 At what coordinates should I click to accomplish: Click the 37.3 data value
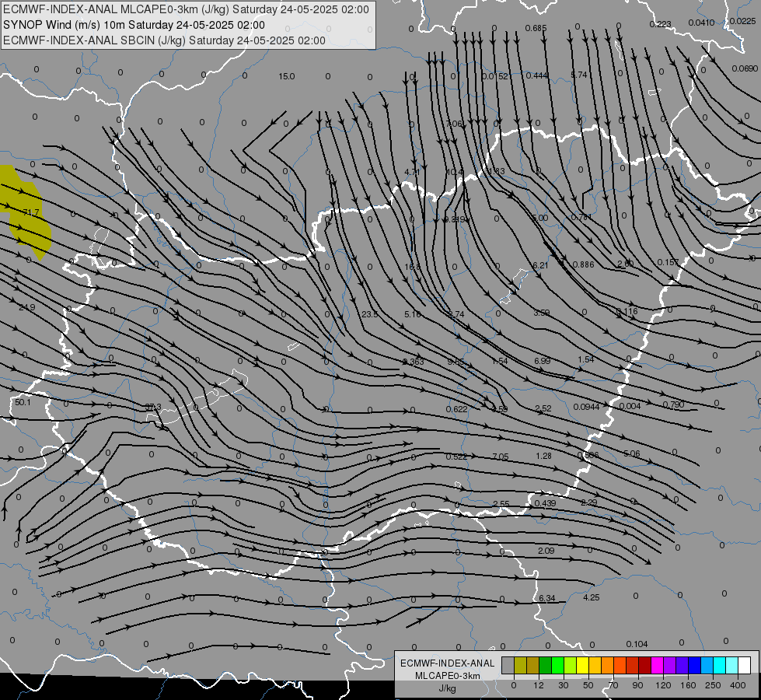point(153,407)
